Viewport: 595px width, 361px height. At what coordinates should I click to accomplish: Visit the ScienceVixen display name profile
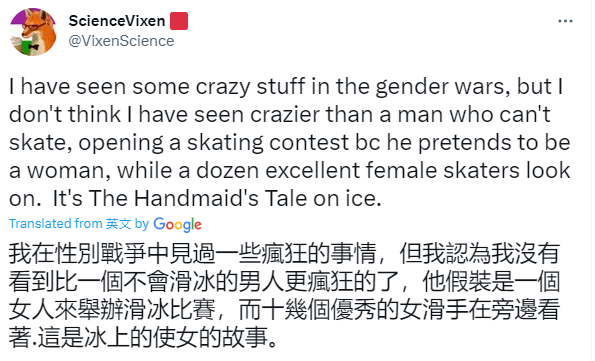tap(117, 21)
